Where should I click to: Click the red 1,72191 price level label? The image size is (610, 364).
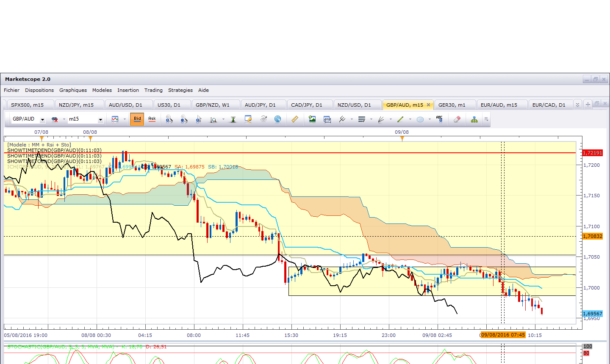pyautogui.click(x=593, y=153)
